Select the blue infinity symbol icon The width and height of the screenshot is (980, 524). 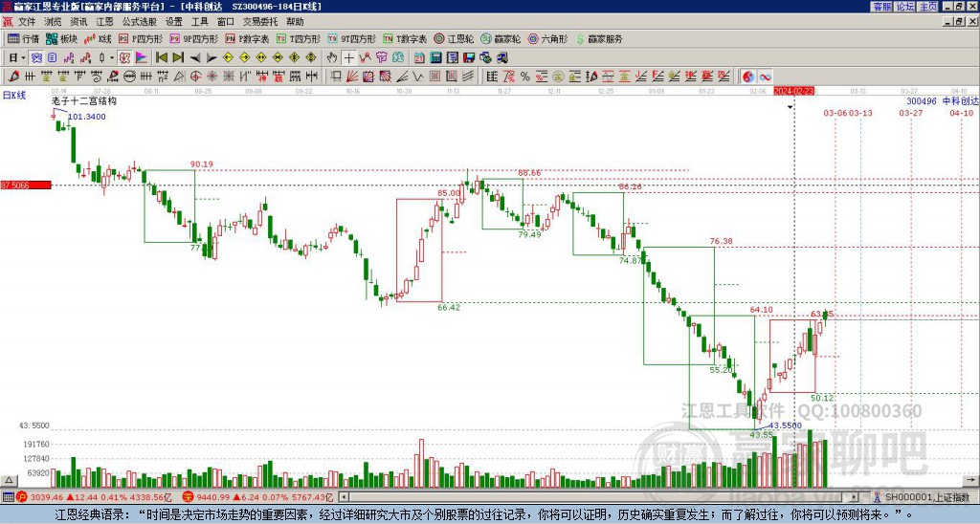click(x=765, y=76)
